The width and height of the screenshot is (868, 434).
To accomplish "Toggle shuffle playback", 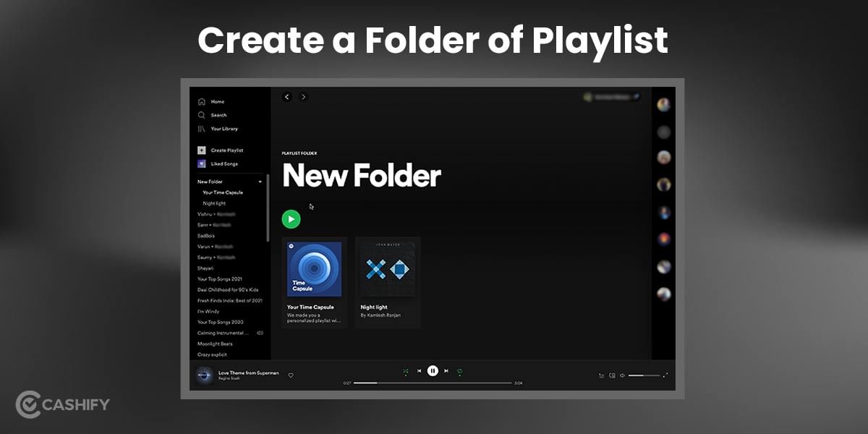I will pos(406,371).
